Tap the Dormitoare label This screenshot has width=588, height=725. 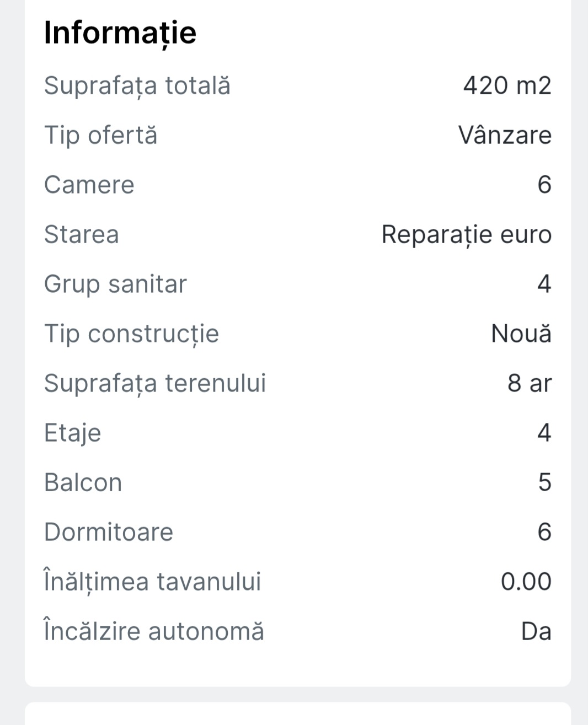[x=108, y=533]
